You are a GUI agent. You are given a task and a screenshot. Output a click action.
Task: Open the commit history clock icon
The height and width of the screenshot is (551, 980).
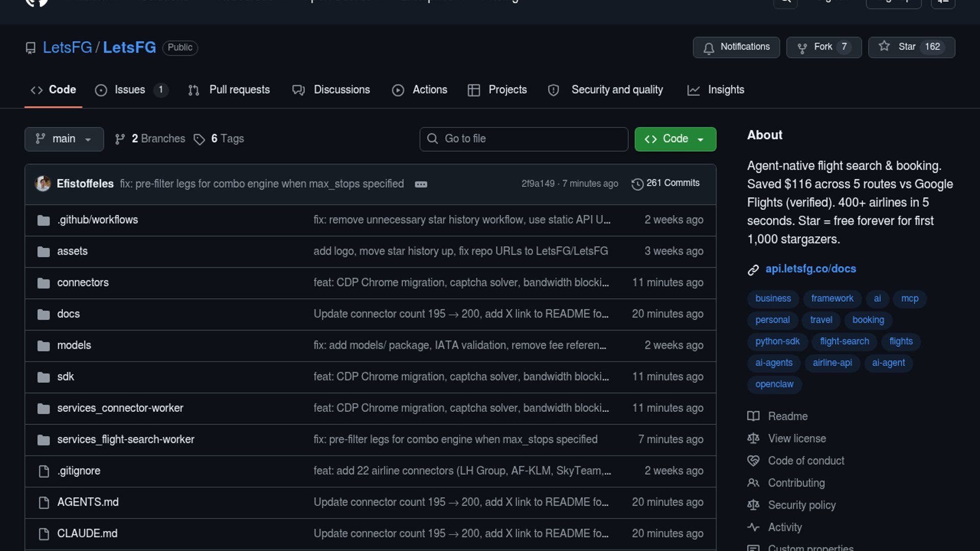(637, 184)
